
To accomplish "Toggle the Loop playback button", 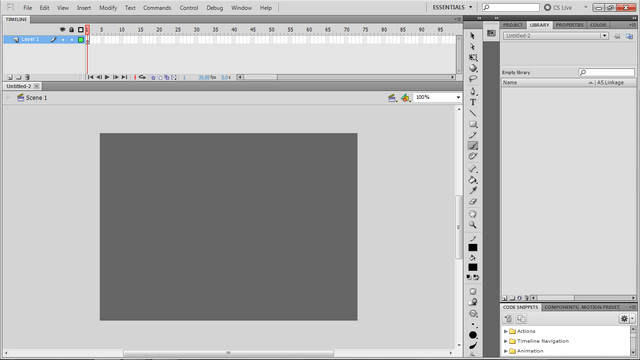I will 142,77.
